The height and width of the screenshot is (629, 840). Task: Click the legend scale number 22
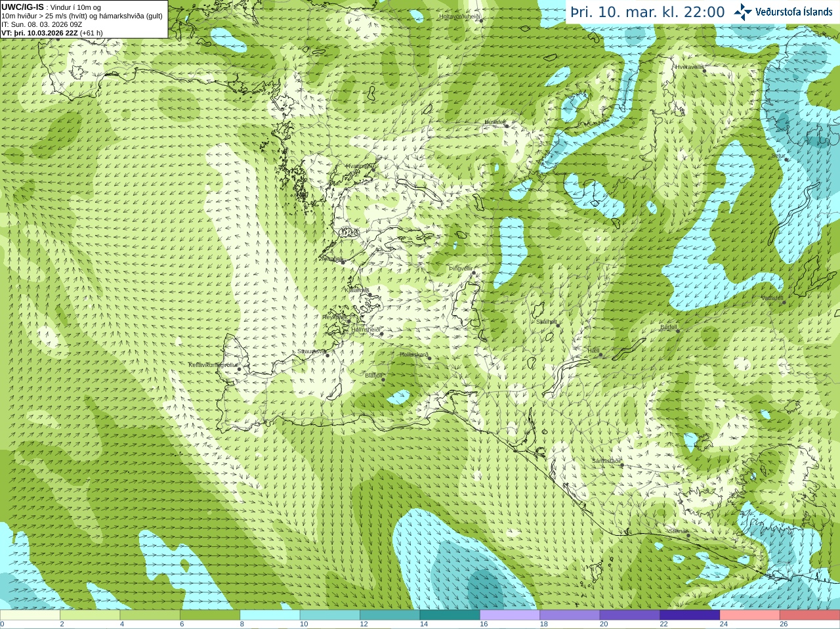[x=663, y=624]
